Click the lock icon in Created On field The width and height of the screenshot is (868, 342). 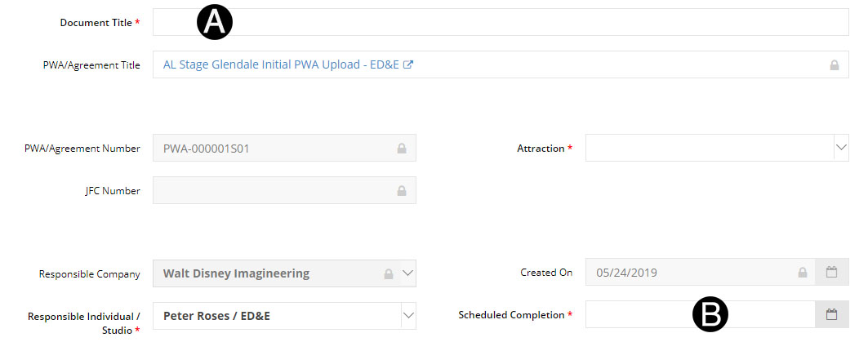[x=803, y=273]
